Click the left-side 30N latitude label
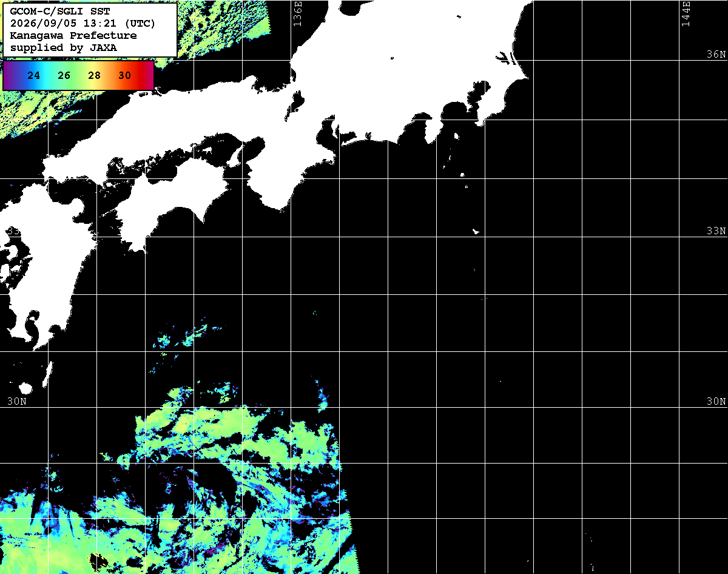 click(x=17, y=401)
